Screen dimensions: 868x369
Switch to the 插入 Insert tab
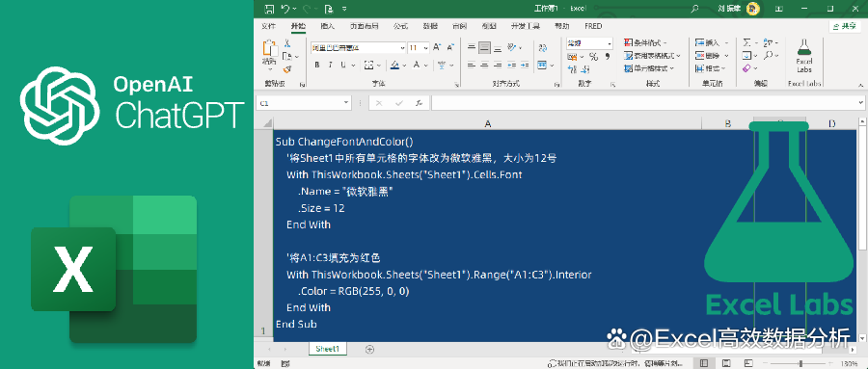pos(328,26)
